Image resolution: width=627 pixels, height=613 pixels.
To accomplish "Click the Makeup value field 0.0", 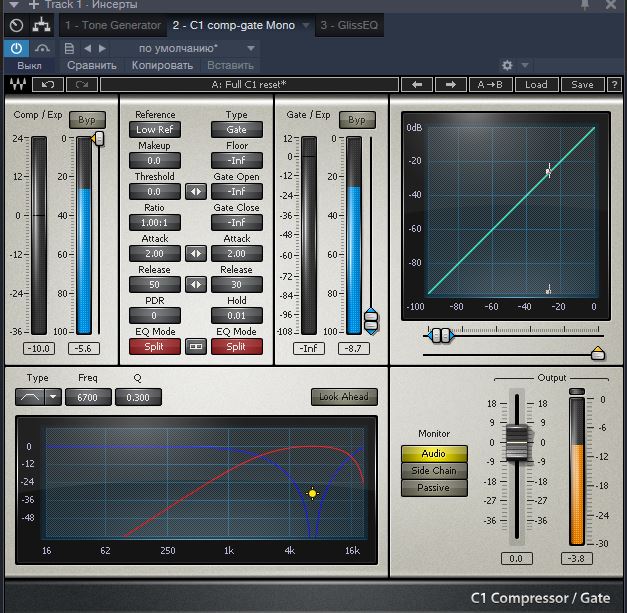I will [x=154, y=161].
